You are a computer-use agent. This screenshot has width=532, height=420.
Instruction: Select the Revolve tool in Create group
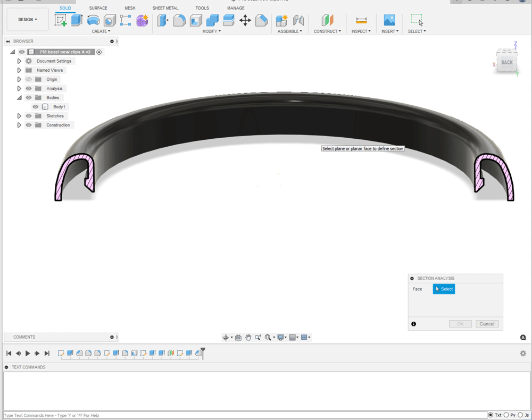click(93, 21)
